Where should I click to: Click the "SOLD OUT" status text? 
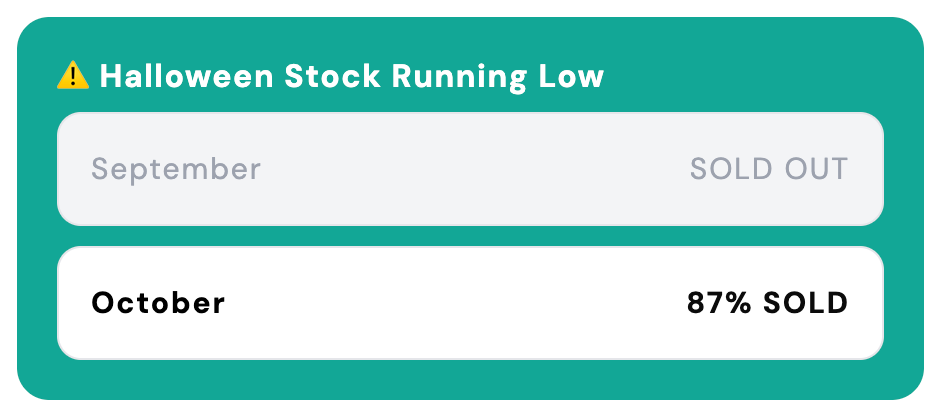pos(768,169)
